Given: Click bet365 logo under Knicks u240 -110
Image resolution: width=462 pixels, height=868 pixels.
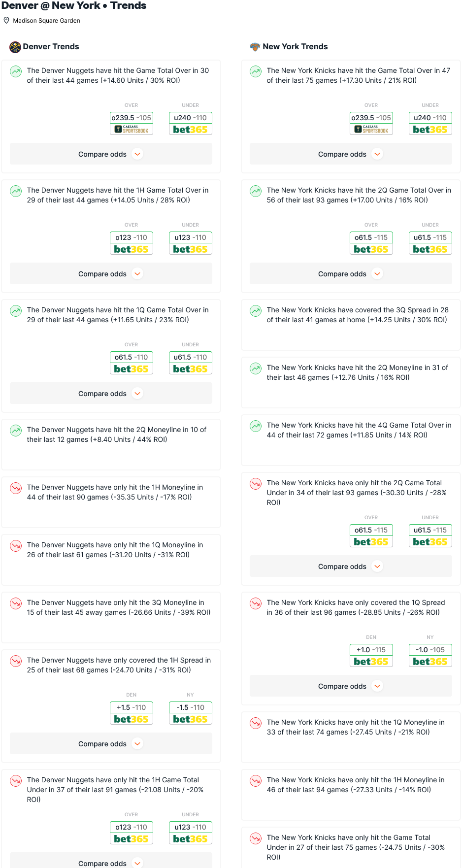Looking at the screenshot, I should tap(430, 130).
